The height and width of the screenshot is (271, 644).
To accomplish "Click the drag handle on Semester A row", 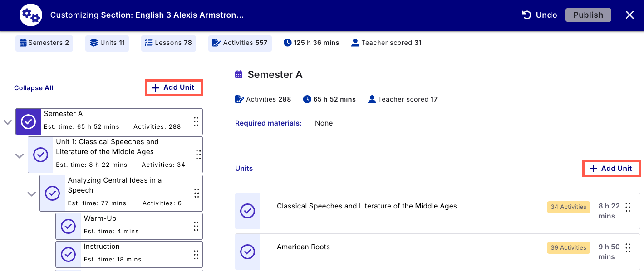I will [x=196, y=121].
